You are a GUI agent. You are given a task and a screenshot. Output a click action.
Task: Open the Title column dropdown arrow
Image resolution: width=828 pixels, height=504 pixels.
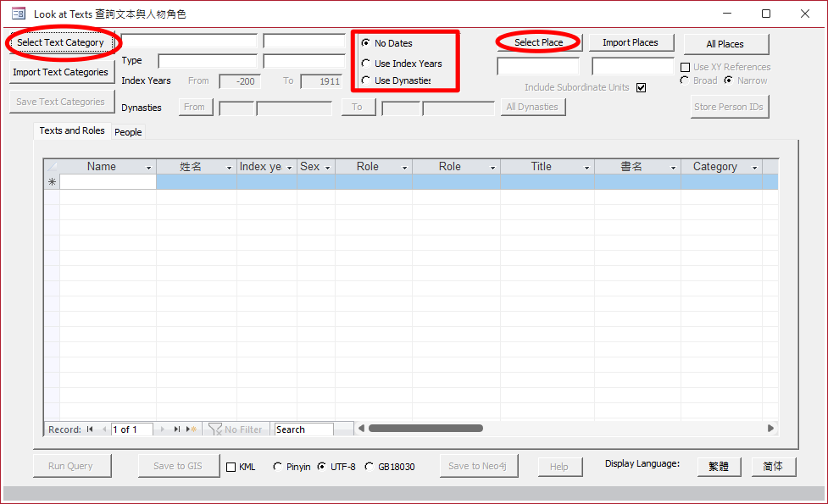(x=586, y=168)
